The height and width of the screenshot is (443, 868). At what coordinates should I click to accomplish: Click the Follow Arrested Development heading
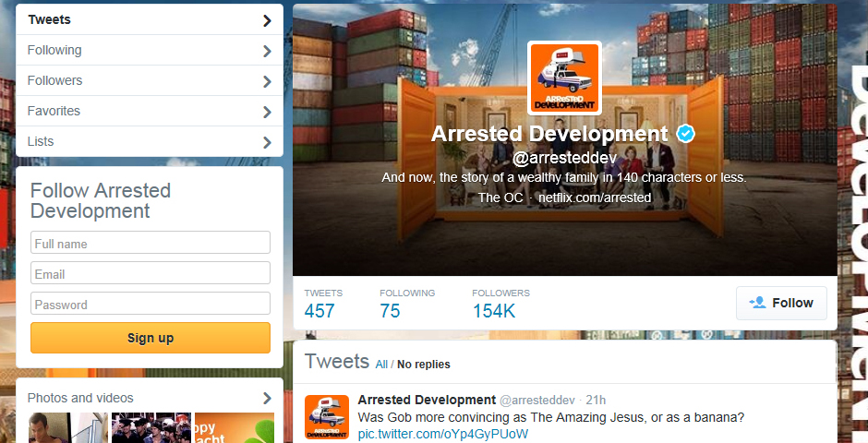pyautogui.click(x=101, y=201)
